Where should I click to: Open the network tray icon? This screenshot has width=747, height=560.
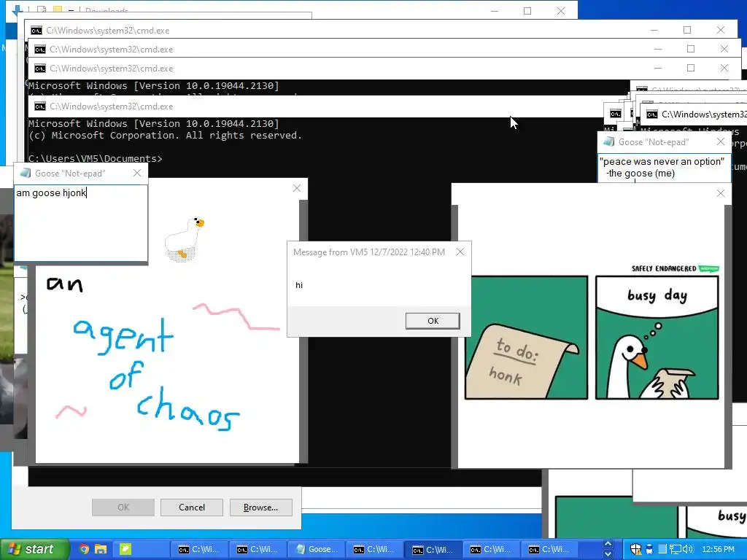click(x=675, y=549)
